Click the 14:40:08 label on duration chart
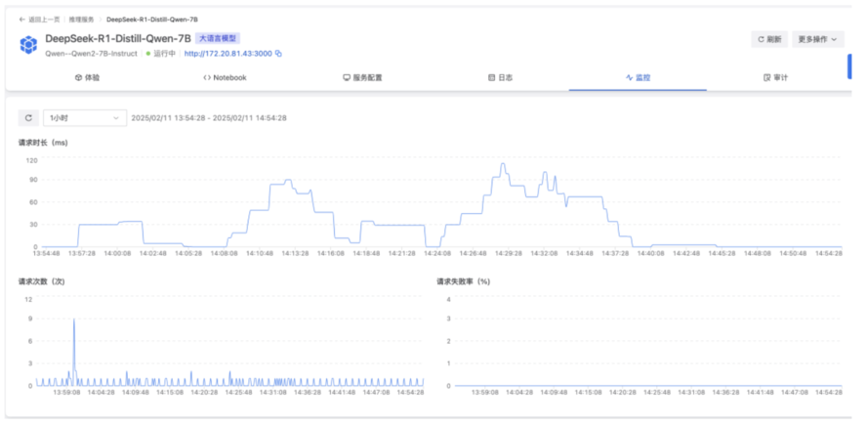Screen dimensions: 868x426 [x=650, y=253]
